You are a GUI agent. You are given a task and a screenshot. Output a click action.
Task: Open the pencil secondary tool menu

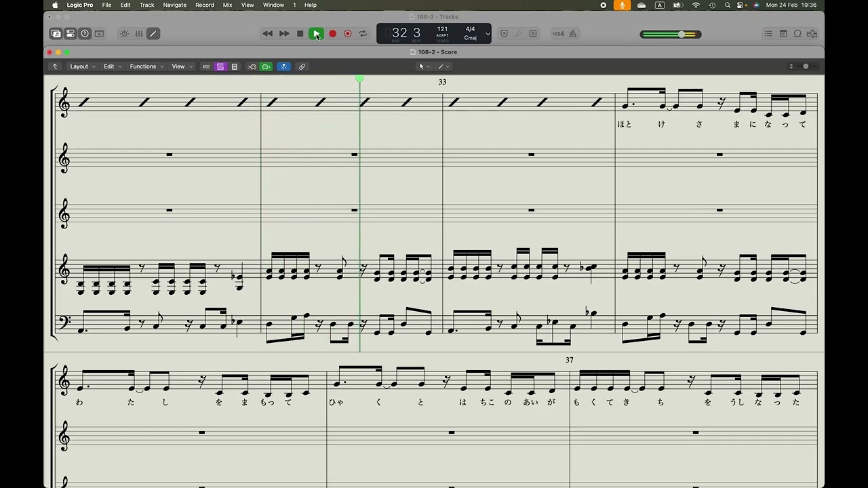click(x=443, y=66)
